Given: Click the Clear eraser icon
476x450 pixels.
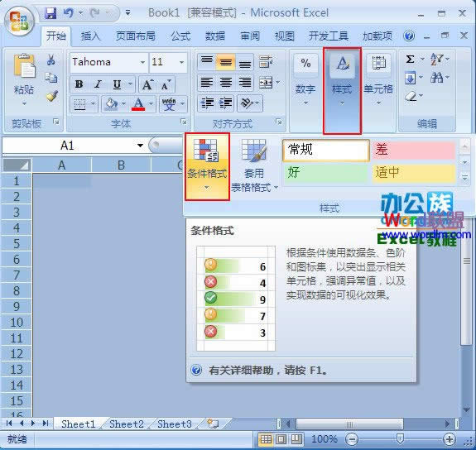Looking at the screenshot, I should pos(410,97).
